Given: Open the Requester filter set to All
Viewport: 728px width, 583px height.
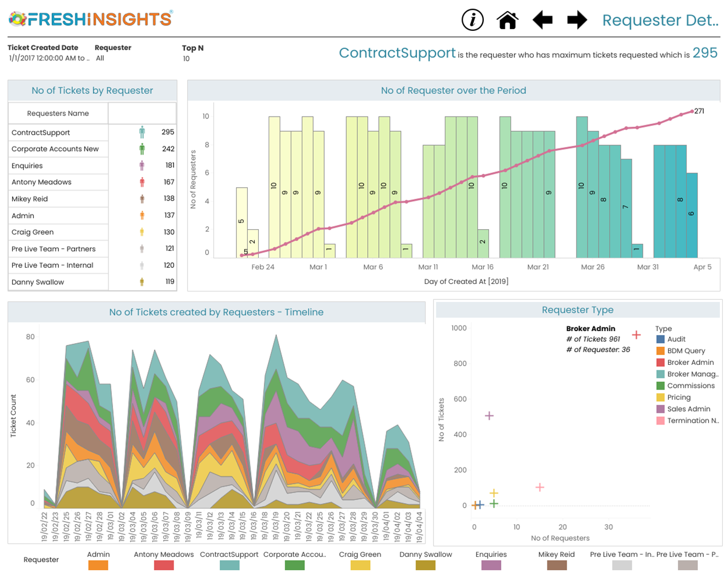Looking at the screenshot, I should click(100, 58).
